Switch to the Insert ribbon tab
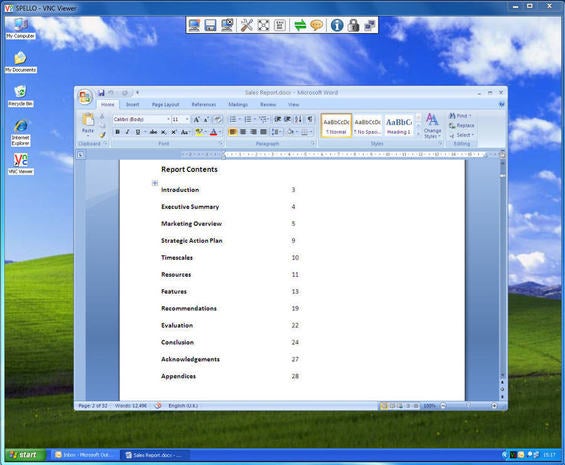565x465 pixels. (x=132, y=105)
